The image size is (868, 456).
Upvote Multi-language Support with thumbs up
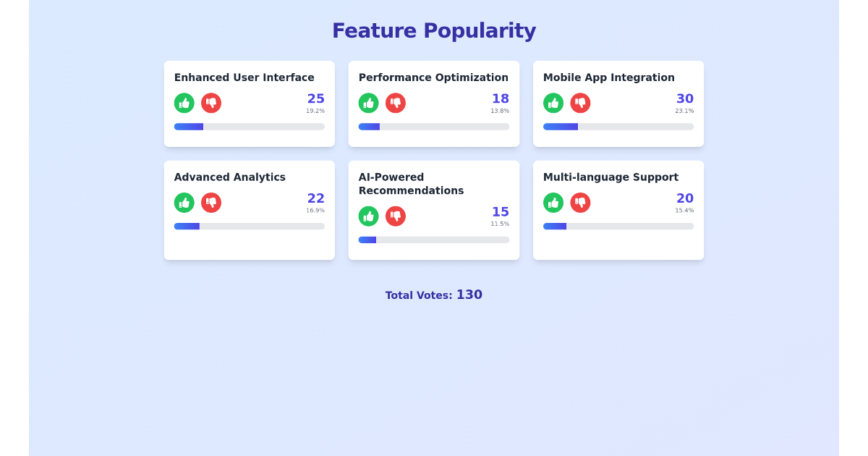tap(553, 203)
